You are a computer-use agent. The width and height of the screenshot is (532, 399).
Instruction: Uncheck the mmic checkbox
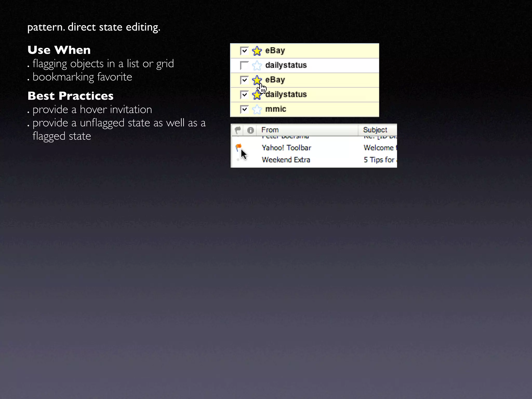pos(244,109)
